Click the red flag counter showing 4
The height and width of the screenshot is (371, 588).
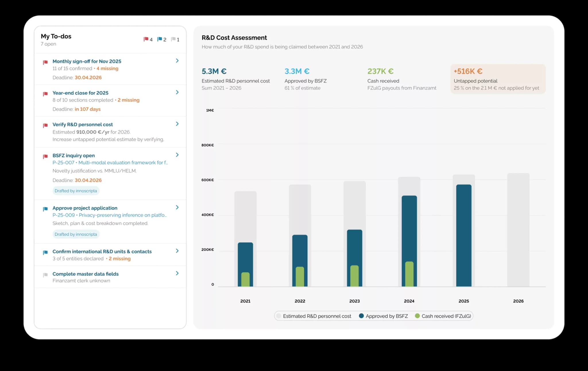(x=148, y=39)
